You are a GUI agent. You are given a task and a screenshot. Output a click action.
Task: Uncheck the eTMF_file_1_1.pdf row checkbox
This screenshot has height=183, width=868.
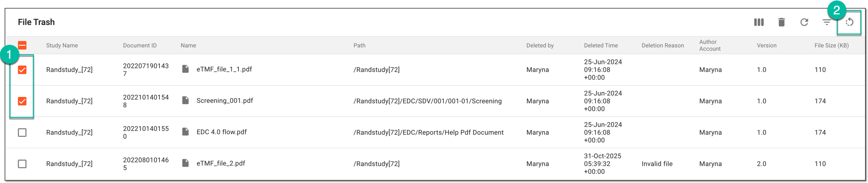tap(22, 70)
